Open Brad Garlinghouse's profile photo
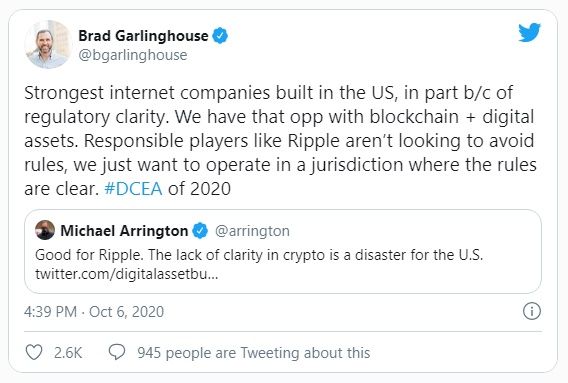The width and height of the screenshot is (568, 383). coord(48,44)
